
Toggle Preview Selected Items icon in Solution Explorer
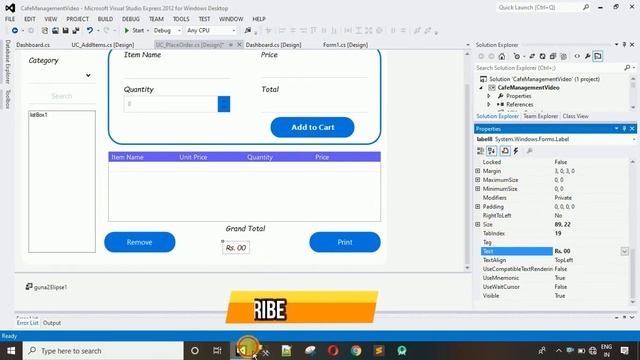[598, 56]
